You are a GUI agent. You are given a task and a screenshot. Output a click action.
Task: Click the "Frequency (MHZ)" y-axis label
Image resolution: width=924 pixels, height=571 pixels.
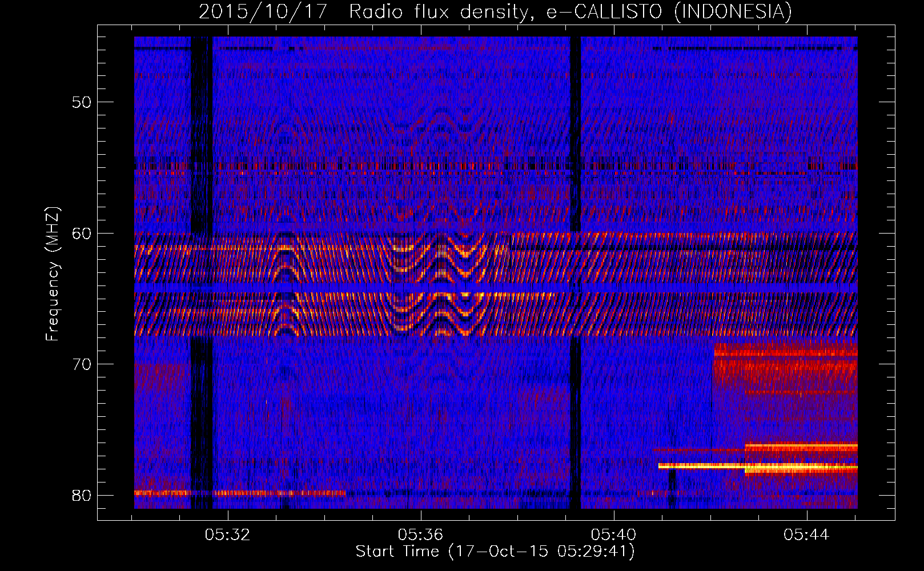click(x=53, y=274)
